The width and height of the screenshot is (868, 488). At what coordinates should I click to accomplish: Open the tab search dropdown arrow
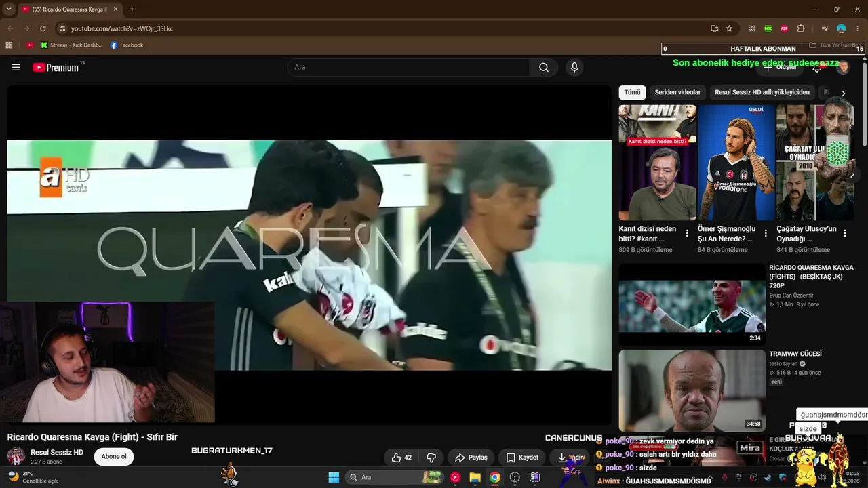[9, 9]
